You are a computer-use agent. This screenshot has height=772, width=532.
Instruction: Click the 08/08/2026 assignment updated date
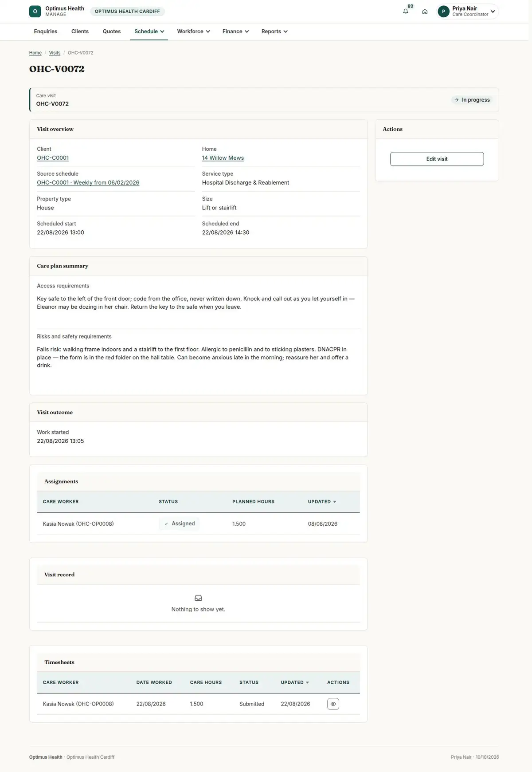coord(323,524)
